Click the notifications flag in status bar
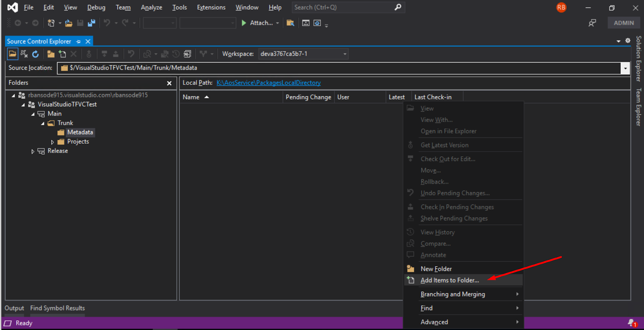 (632, 323)
